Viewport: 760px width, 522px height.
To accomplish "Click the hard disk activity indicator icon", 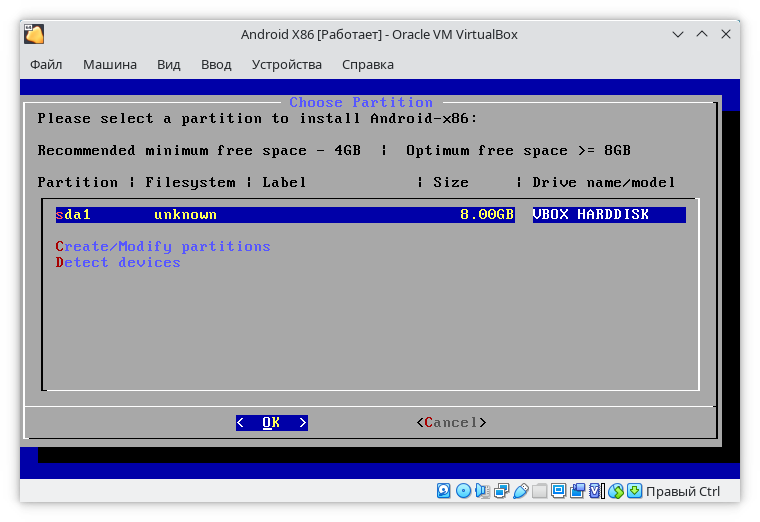I will (x=445, y=491).
